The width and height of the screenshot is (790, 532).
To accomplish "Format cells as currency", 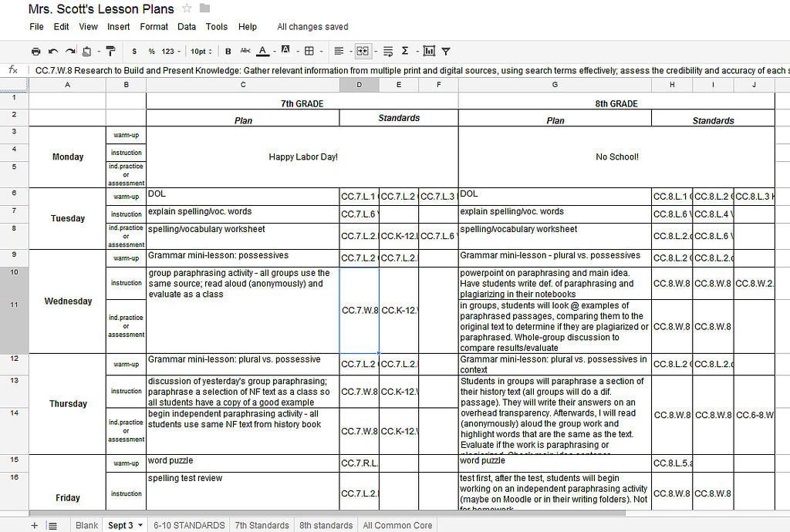I will click(x=134, y=52).
